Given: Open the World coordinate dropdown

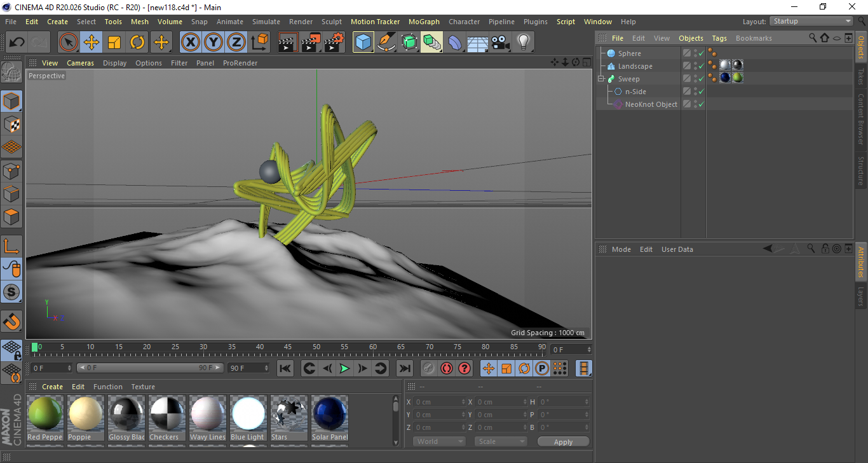Looking at the screenshot, I should pos(439,441).
